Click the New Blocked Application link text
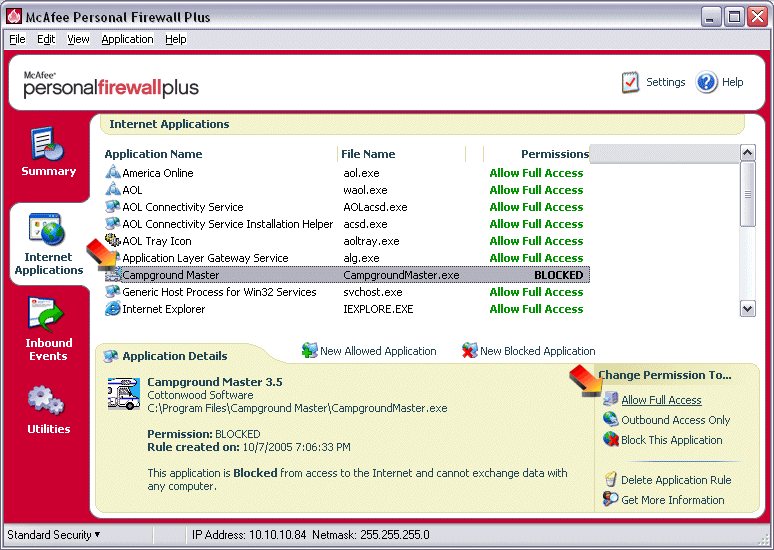The image size is (774, 550). (x=538, y=351)
